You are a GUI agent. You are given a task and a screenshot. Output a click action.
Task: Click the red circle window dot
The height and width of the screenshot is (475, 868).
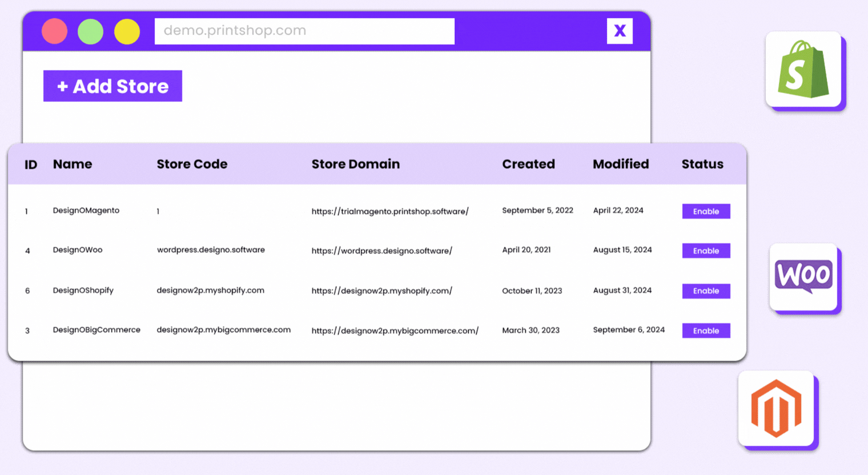(54, 31)
